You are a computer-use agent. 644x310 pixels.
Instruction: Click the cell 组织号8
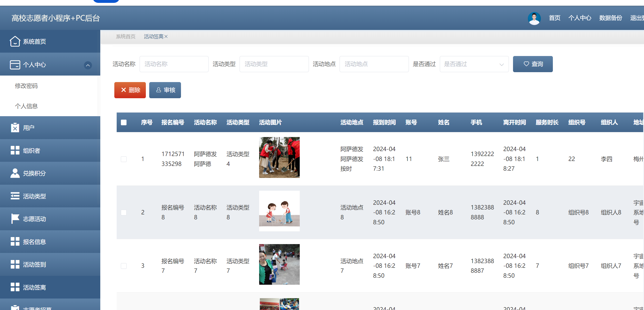(x=578, y=212)
